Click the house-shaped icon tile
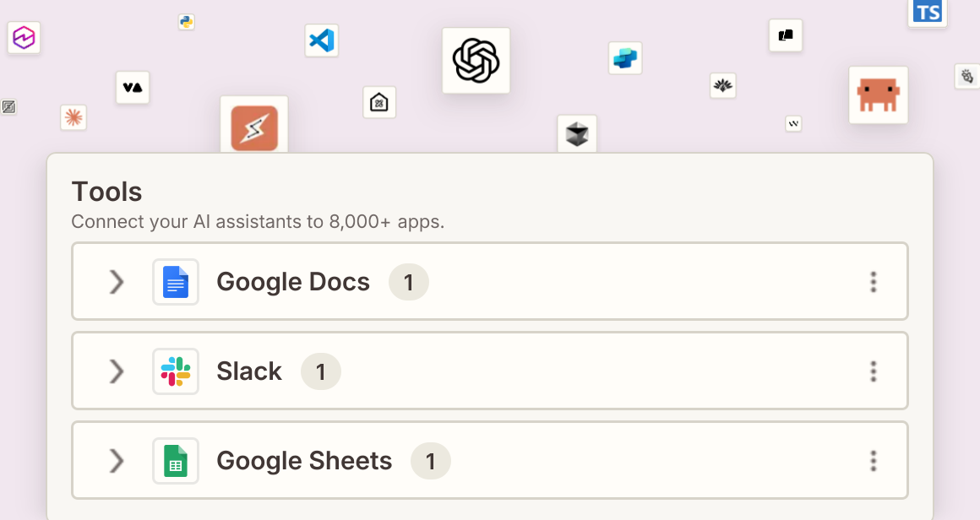This screenshot has width=980, height=520. [379, 102]
